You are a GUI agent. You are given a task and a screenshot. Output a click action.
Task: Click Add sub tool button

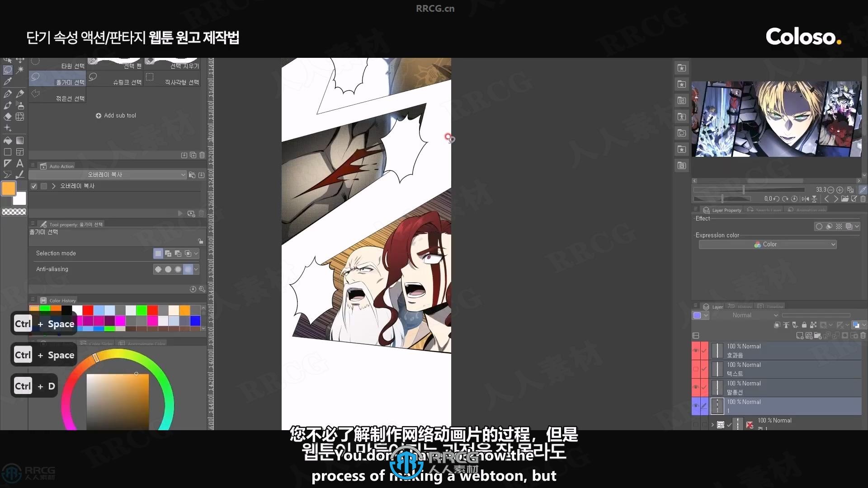pos(116,116)
